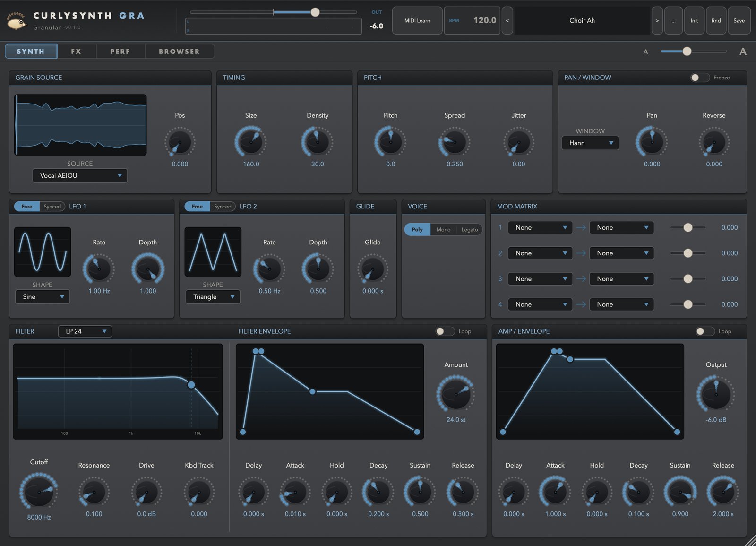Click the Glide time knob
This screenshot has width=756, height=546.
[x=372, y=269]
